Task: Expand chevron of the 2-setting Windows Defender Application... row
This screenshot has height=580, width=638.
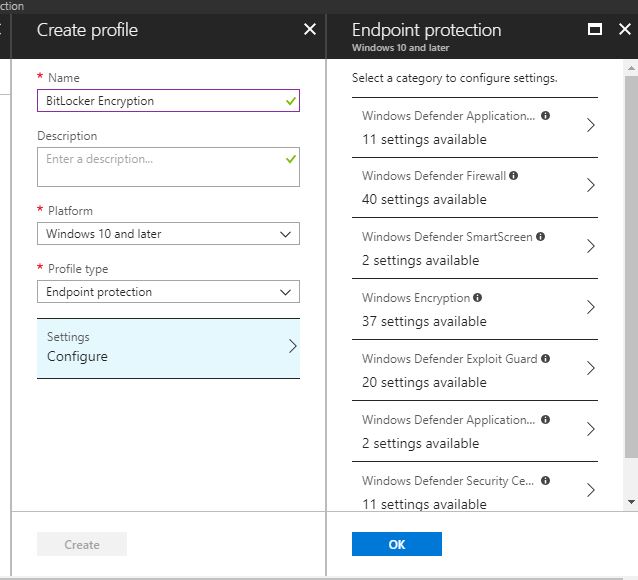Action: point(590,429)
